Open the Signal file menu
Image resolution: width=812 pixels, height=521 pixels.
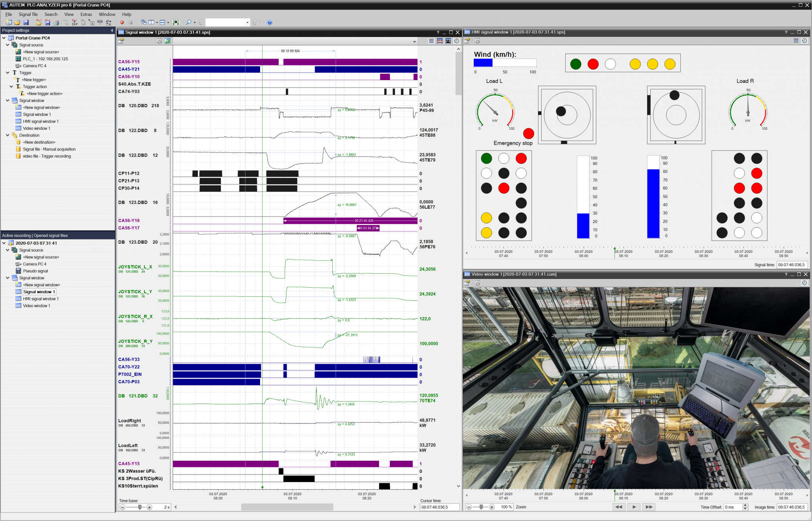[28, 14]
